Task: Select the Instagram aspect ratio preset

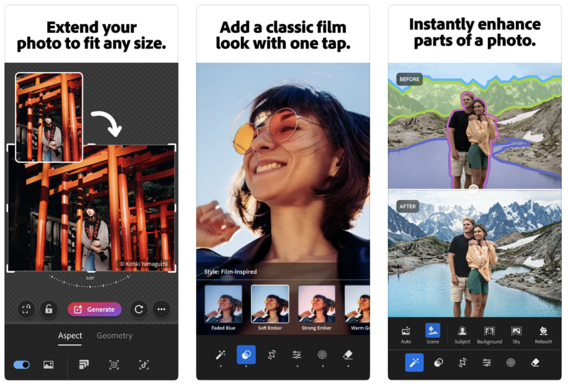Action: click(114, 364)
